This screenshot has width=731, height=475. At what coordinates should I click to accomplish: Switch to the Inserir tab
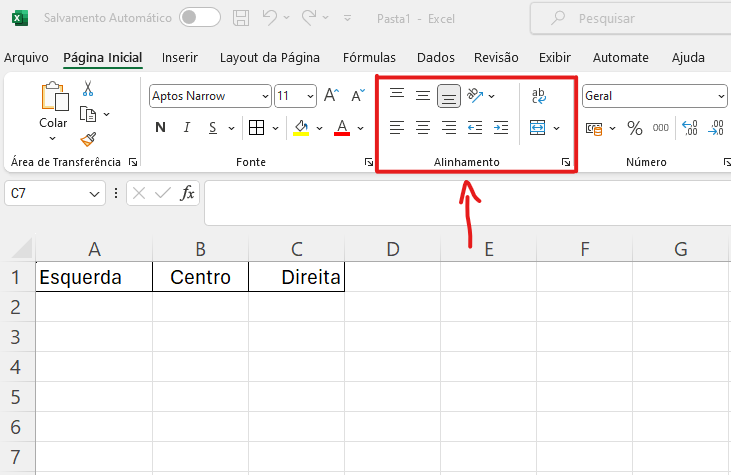tap(179, 58)
